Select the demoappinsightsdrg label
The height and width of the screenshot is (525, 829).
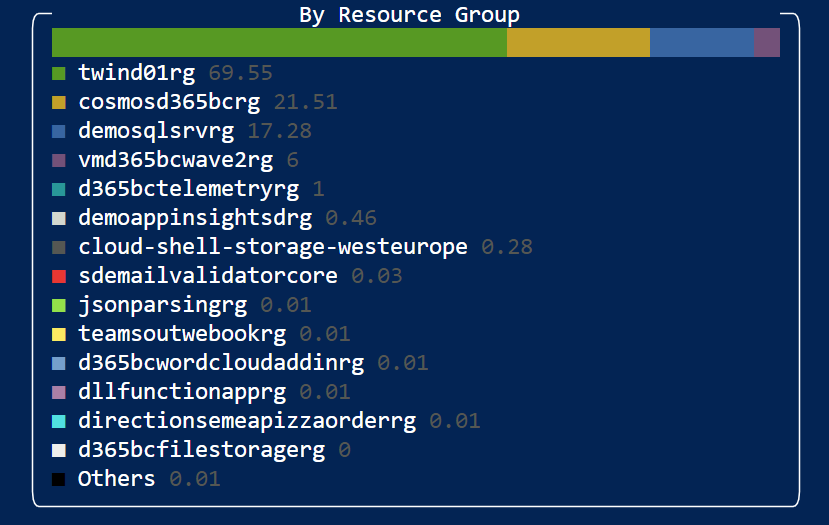[x=195, y=218]
